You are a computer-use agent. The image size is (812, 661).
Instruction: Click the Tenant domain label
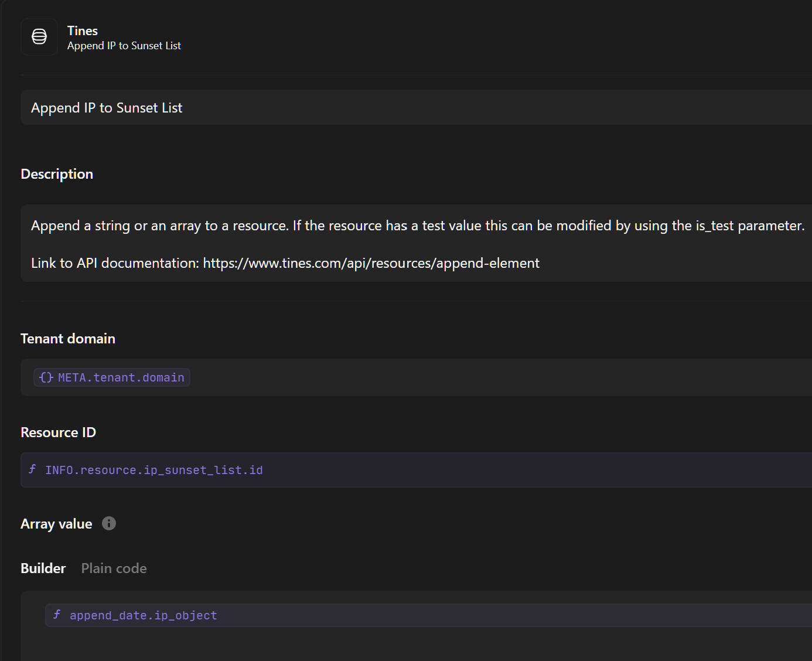tap(68, 339)
